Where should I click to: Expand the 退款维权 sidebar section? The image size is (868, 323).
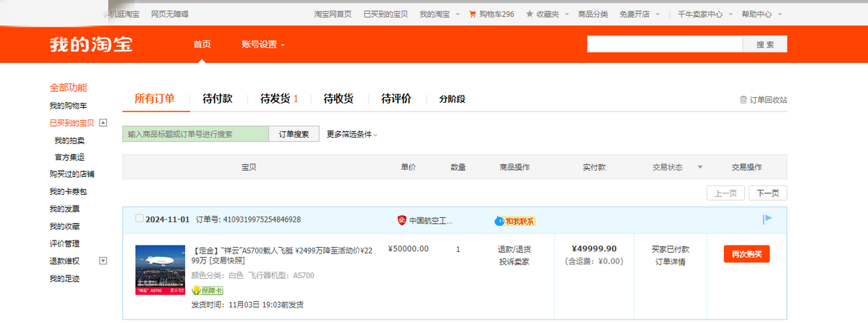click(103, 261)
